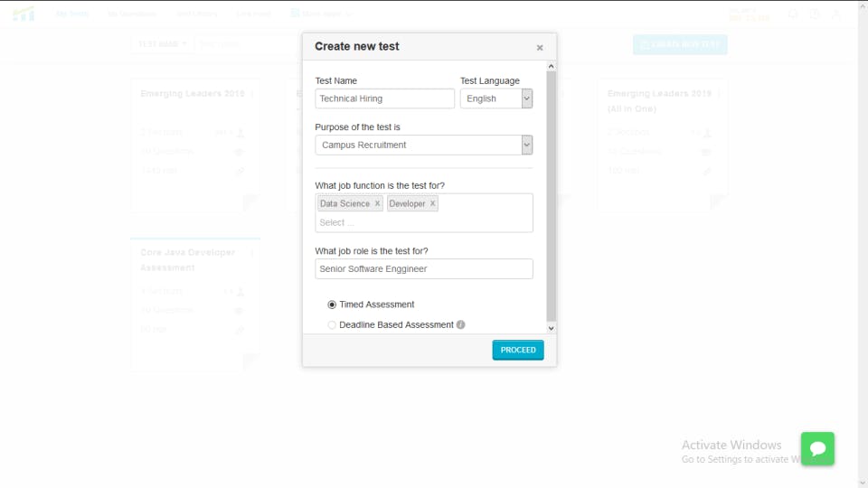
Task: Switch to My Questions tab
Action: tap(131, 14)
